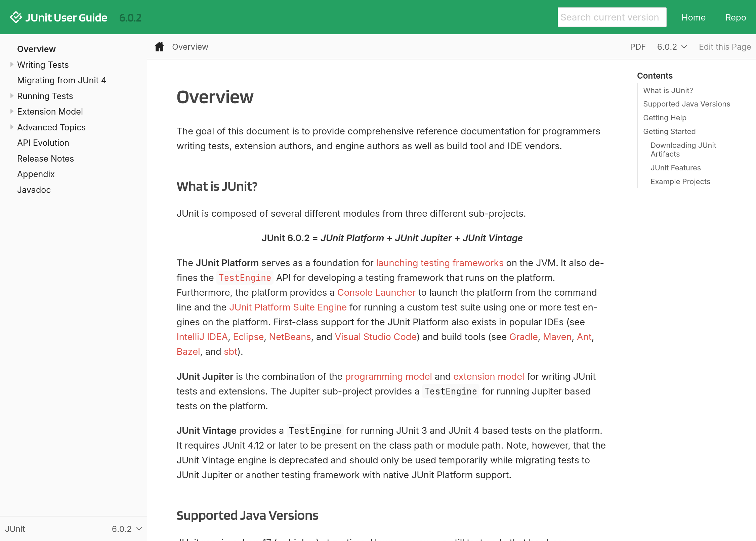
Task: Click Home in the top navigation
Action: point(694,17)
